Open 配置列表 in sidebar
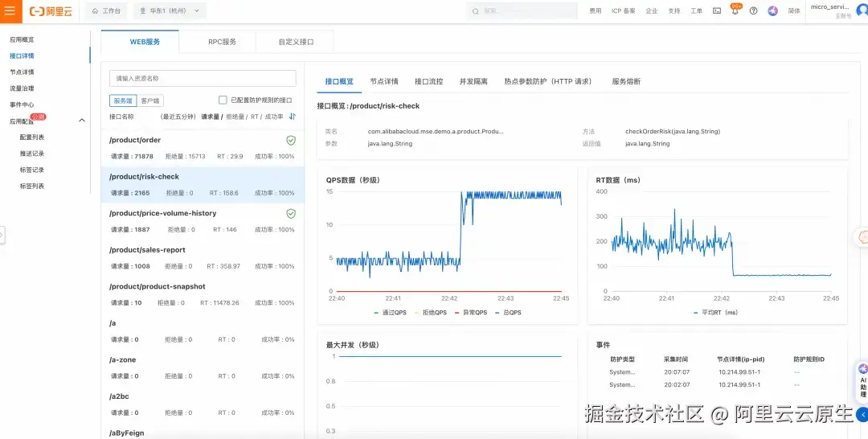 point(32,137)
